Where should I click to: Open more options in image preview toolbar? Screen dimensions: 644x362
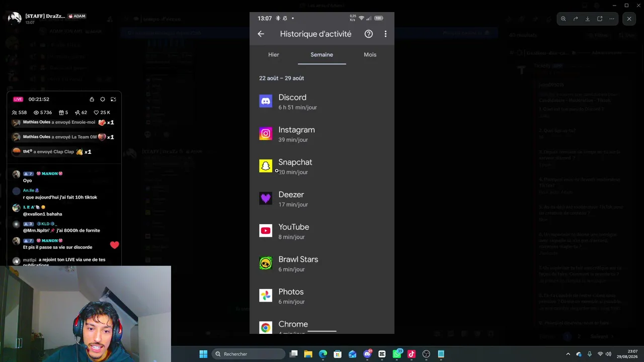tap(612, 19)
